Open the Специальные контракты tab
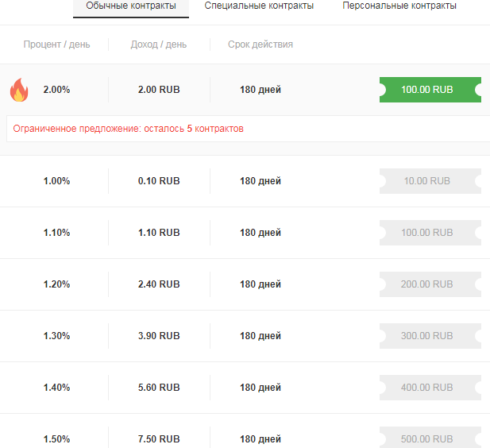The height and width of the screenshot is (448, 490). tap(259, 6)
